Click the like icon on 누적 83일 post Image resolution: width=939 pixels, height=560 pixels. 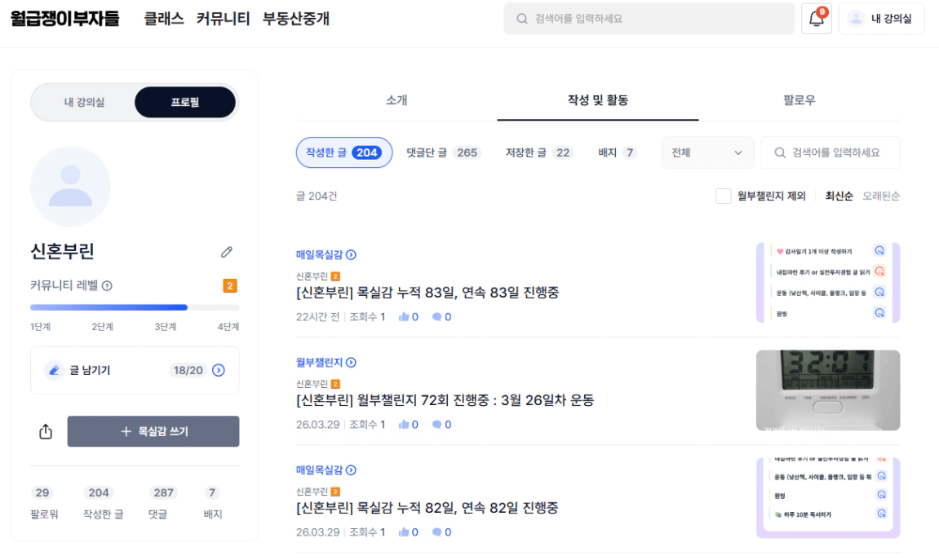click(x=404, y=317)
